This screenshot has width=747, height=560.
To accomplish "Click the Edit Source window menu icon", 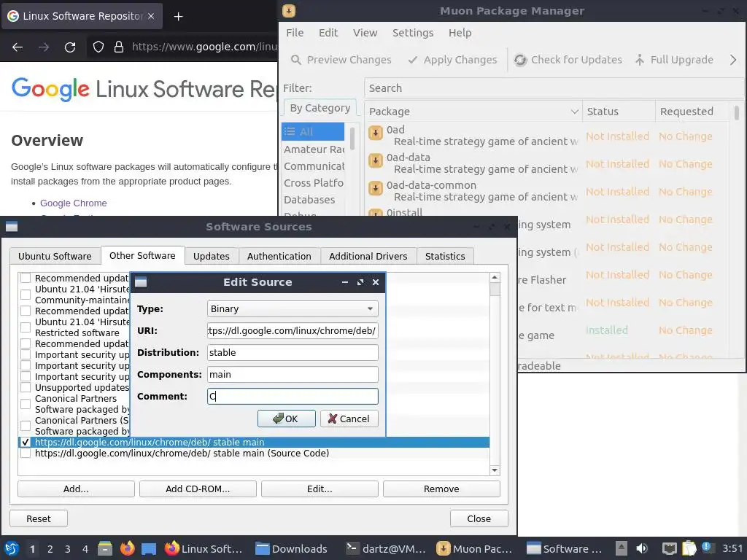I will (x=141, y=282).
